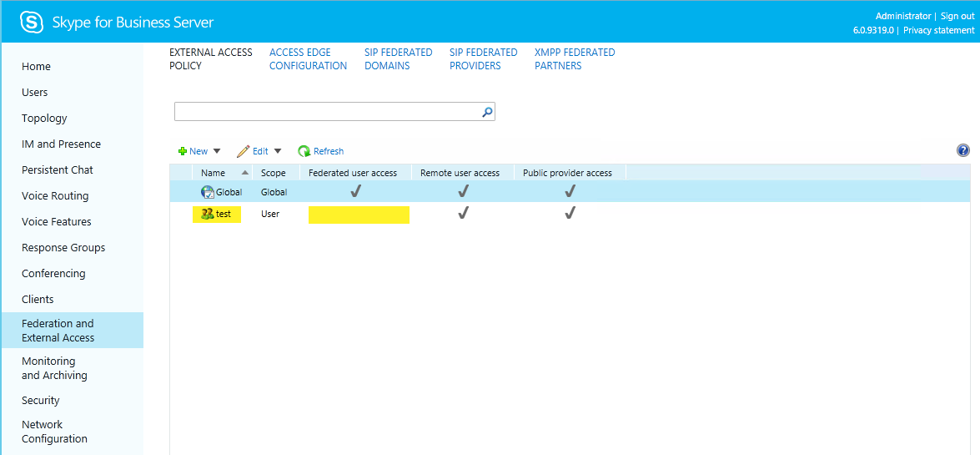Click the Administrator user name

903,16
